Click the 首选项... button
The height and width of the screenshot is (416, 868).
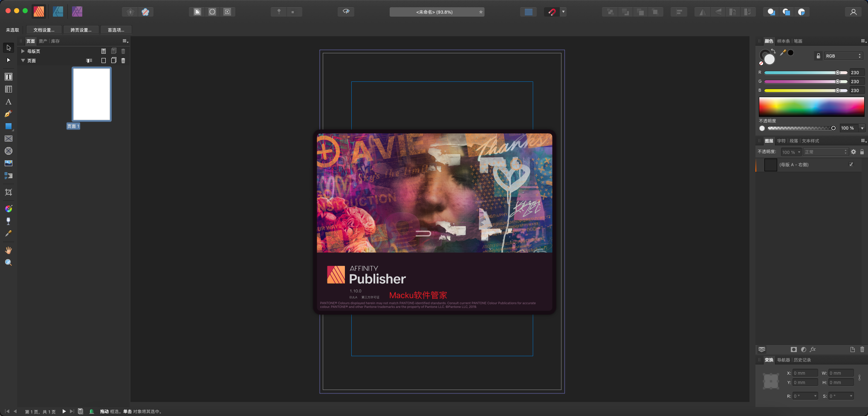[x=116, y=30]
